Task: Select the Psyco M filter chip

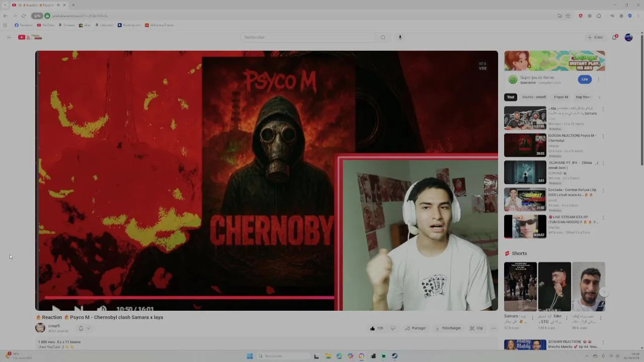Action: pyautogui.click(x=561, y=97)
